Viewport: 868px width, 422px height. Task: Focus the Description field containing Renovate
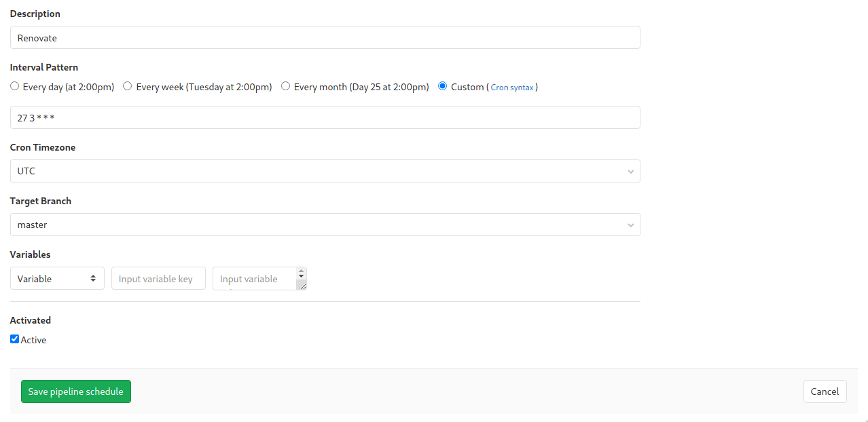325,38
